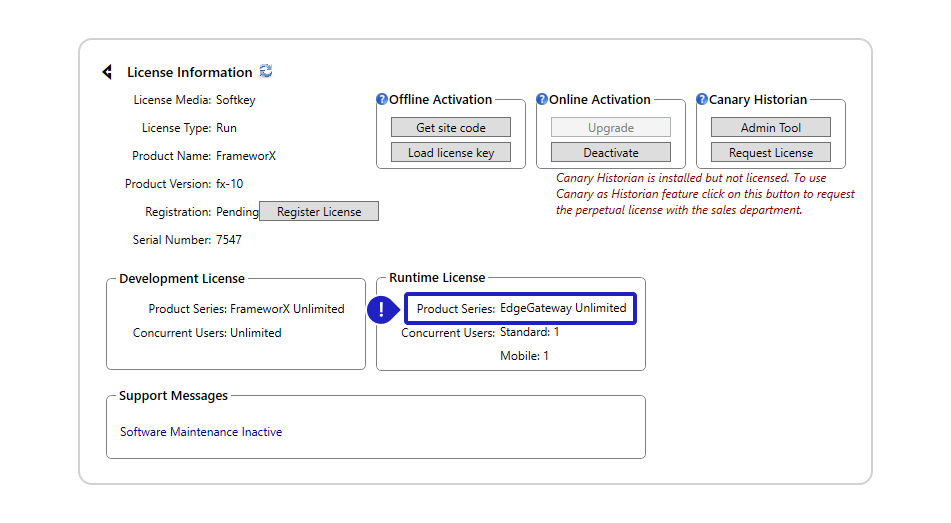This screenshot has height=523, width=951.
Task: Refresh the license information
Action: click(x=266, y=71)
